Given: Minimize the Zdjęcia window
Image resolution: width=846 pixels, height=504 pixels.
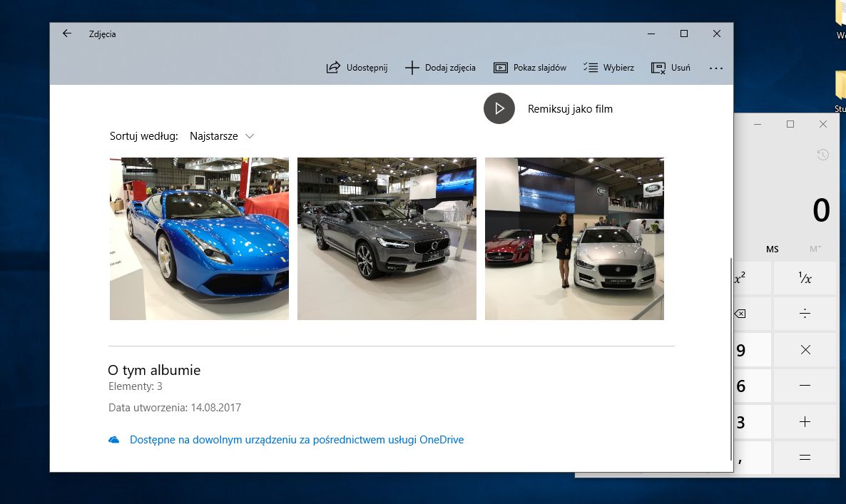Looking at the screenshot, I should 651,34.
